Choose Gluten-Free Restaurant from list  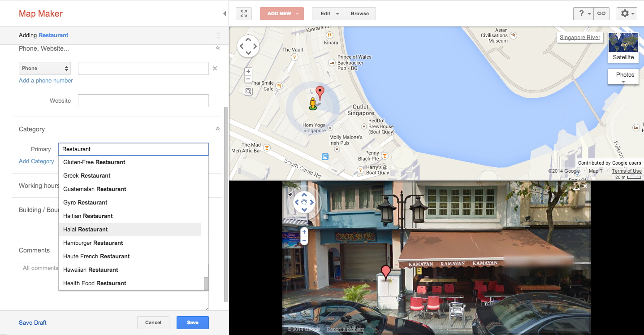coord(130,162)
